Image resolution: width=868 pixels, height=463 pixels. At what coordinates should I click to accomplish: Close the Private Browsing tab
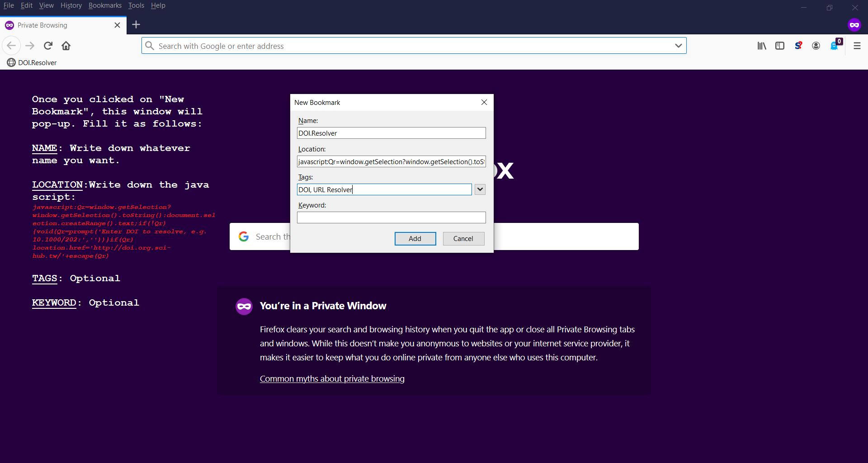[117, 25]
